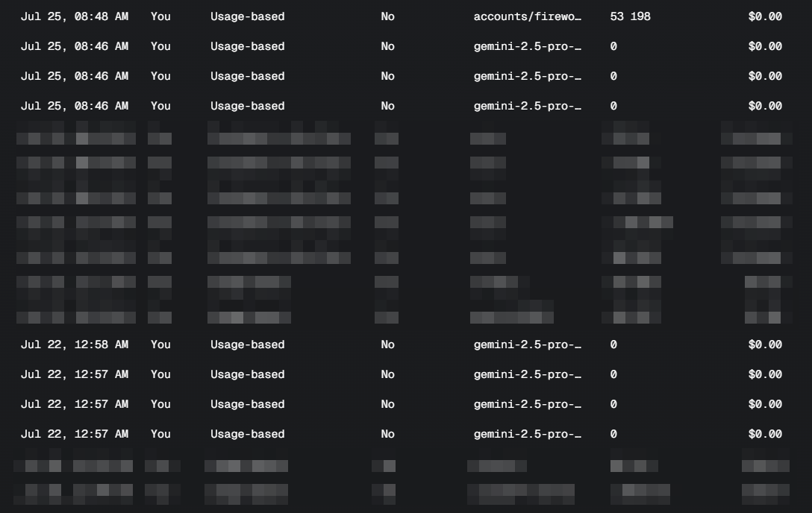Open gemini-2.5-pro model in 12:58 AM row
This screenshot has width=812, height=513.
point(527,344)
